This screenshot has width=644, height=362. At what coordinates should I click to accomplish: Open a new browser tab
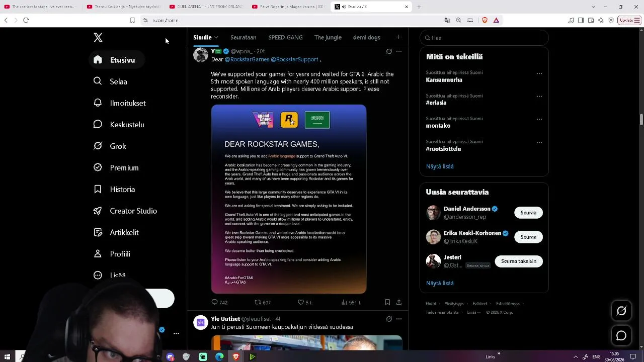(419, 7)
